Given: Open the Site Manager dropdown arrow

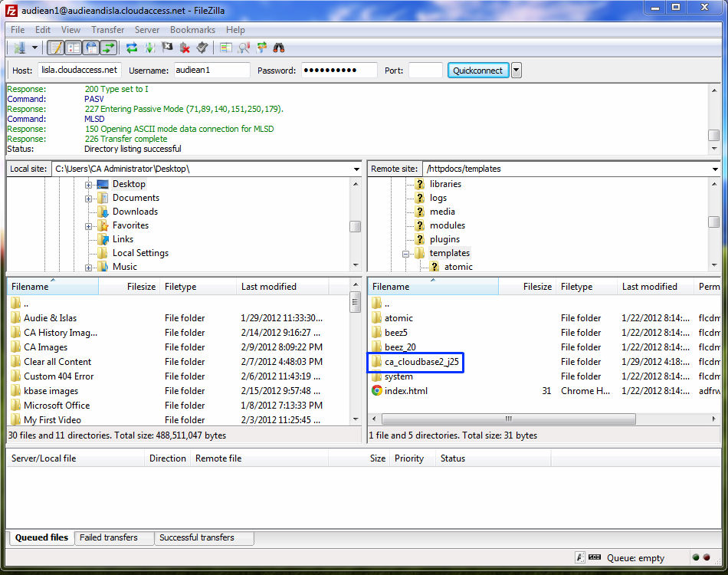Looking at the screenshot, I should pyautogui.click(x=34, y=48).
